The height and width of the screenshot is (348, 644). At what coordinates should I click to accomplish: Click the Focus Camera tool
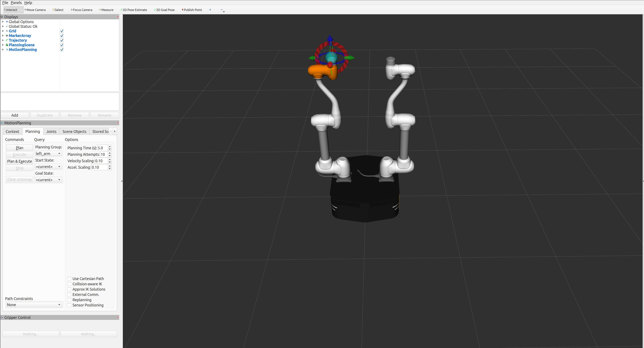click(82, 10)
